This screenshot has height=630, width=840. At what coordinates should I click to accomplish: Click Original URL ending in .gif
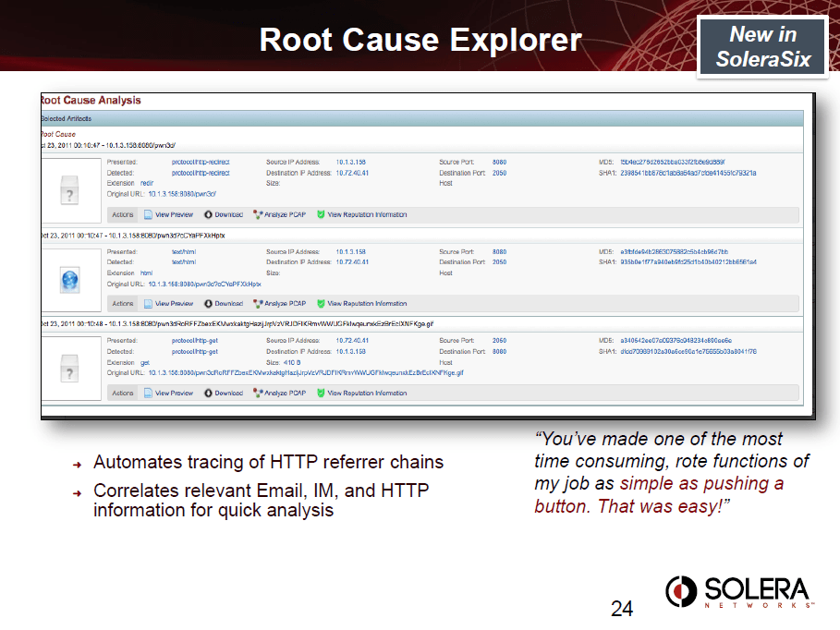(306, 373)
